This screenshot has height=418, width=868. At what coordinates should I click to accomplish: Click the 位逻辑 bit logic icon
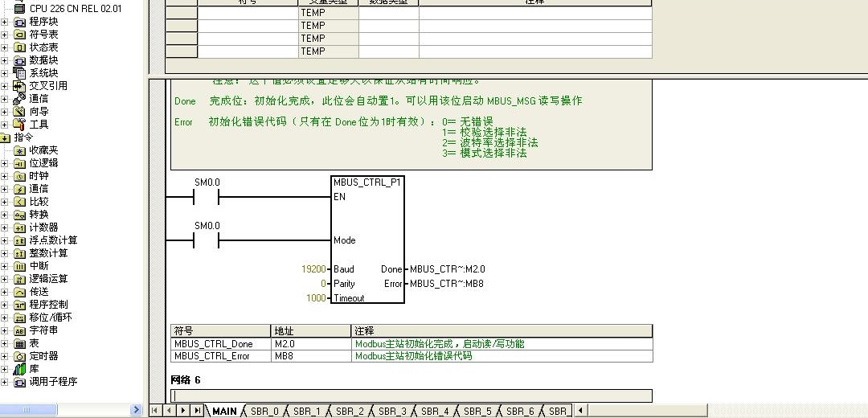pyautogui.click(x=19, y=162)
